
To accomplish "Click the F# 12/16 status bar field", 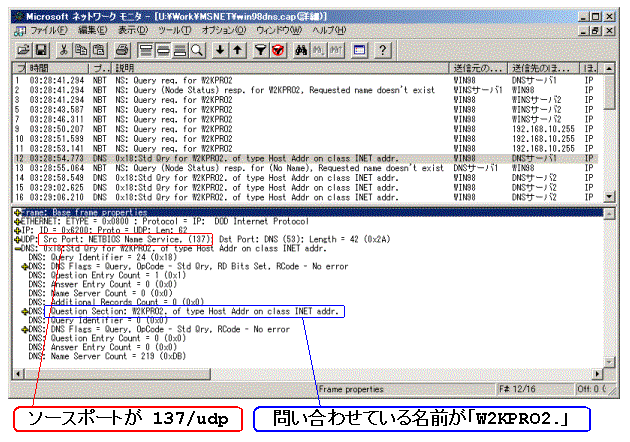I will tap(535, 389).
